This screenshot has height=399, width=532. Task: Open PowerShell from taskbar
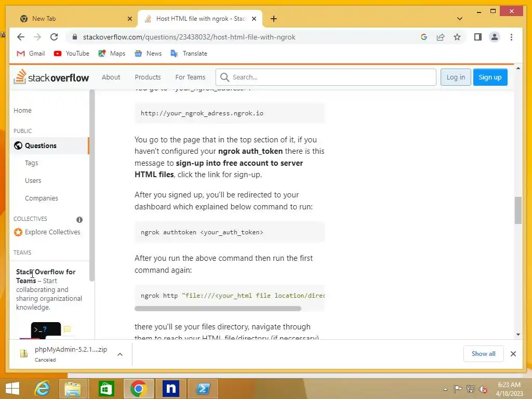click(203, 389)
